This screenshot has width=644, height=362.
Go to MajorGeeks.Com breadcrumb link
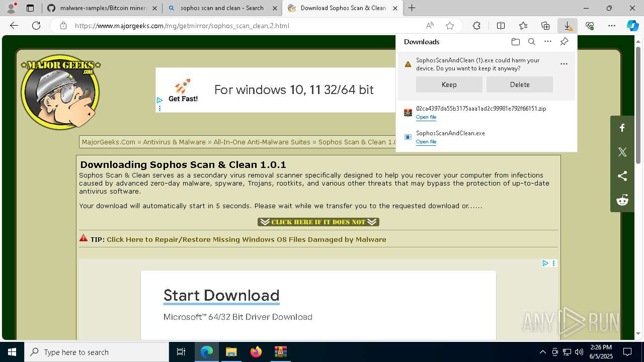(109, 142)
